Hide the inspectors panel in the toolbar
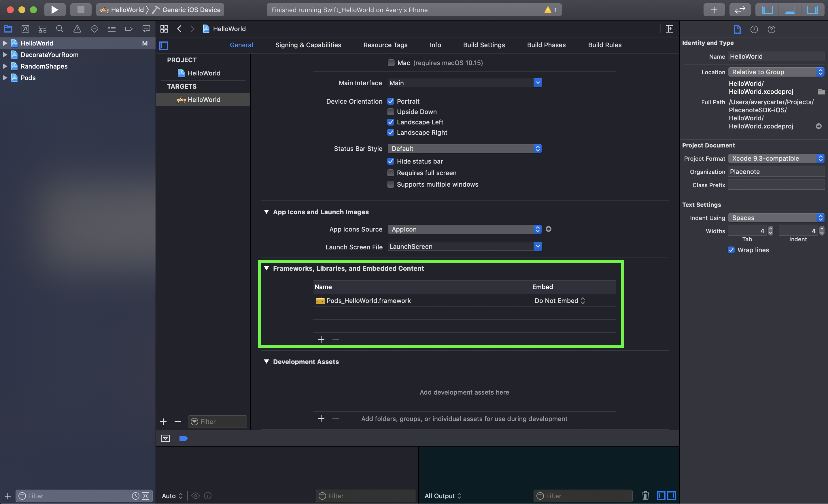 tap(812, 10)
